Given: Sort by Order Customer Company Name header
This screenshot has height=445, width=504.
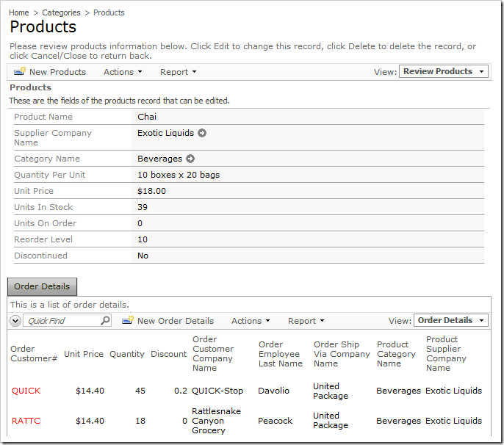Looking at the screenshot, I should coord(213,354).
